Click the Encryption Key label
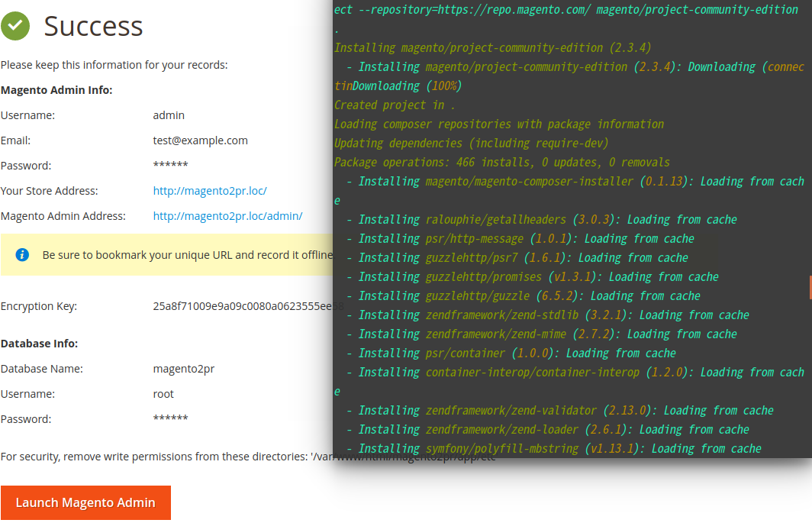The image size is (812, 523). (x=39, y=306)
